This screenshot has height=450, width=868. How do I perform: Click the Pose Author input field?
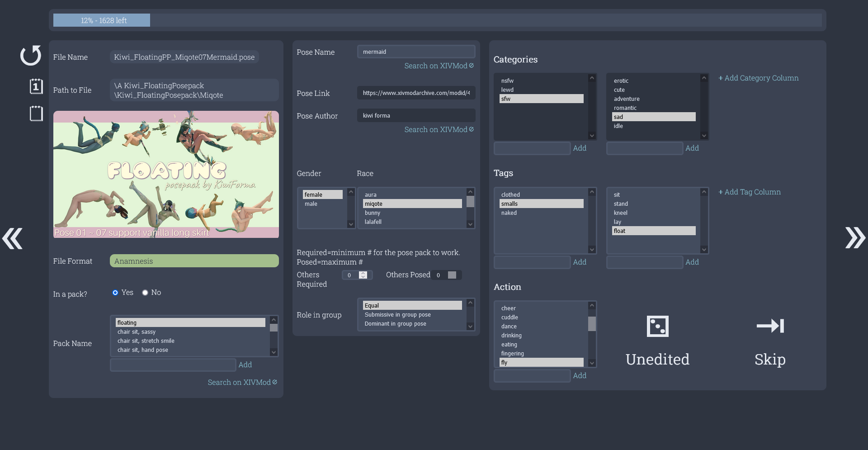[416, 115]
